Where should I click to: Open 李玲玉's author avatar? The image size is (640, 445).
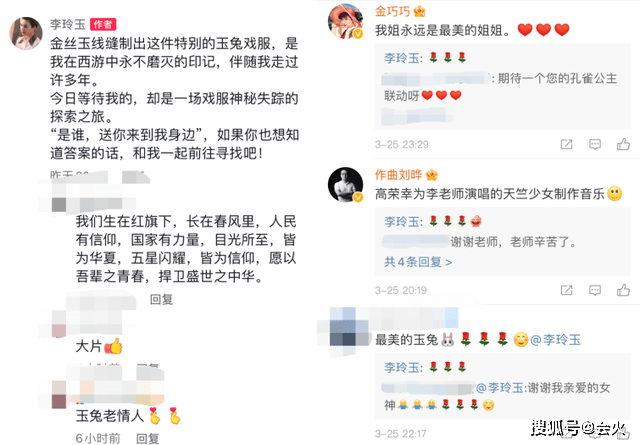coord(26,33)
